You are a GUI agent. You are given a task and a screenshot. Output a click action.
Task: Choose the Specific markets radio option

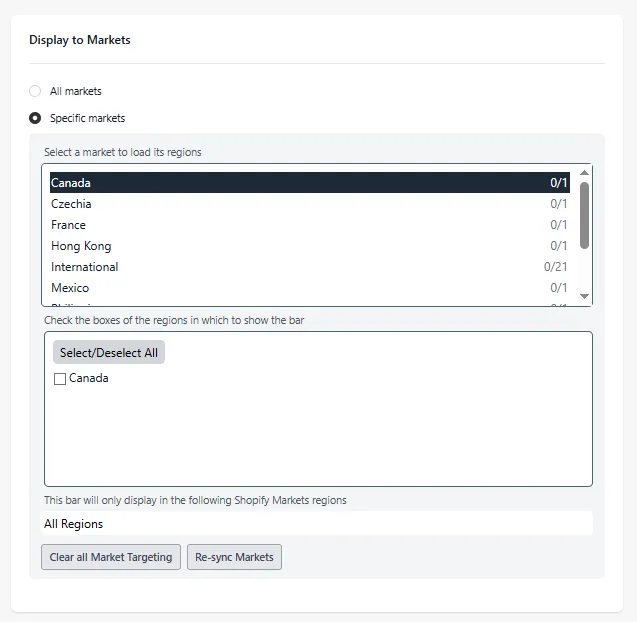click(x=35, y=118)
